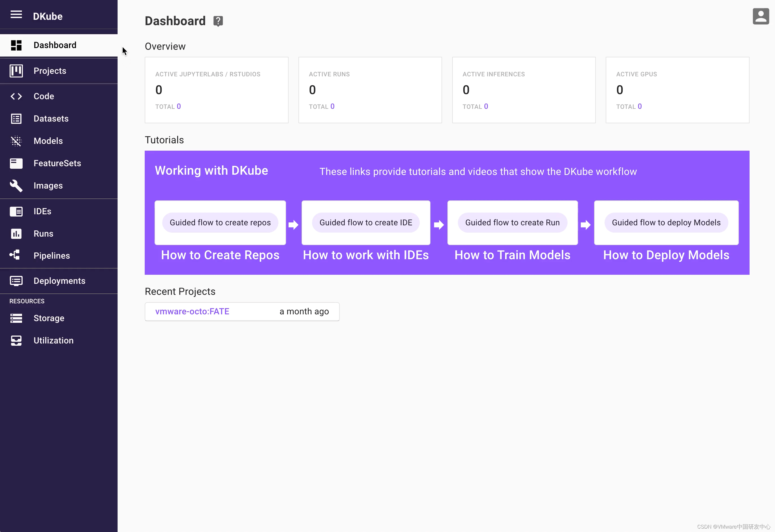The image size is (775, 532).
Task: Click the Dashboard grid icon
Action: [x=16, y=45]
